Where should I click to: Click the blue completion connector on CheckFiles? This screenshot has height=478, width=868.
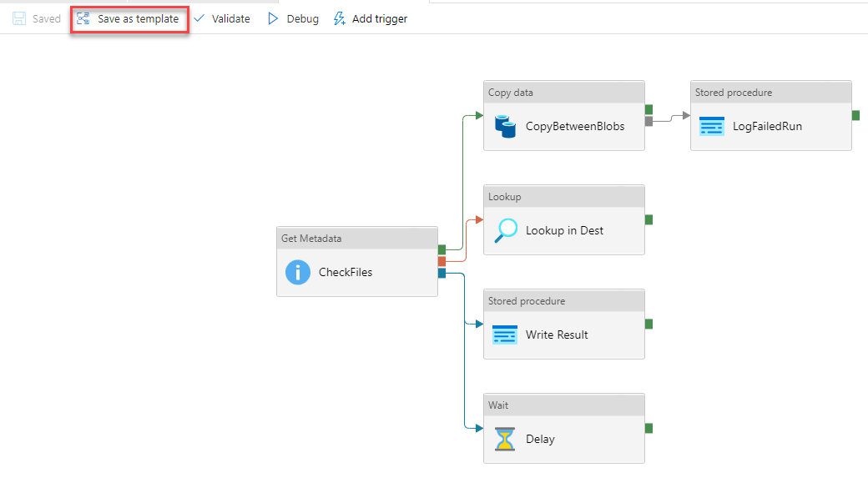[x=442, y=273]
